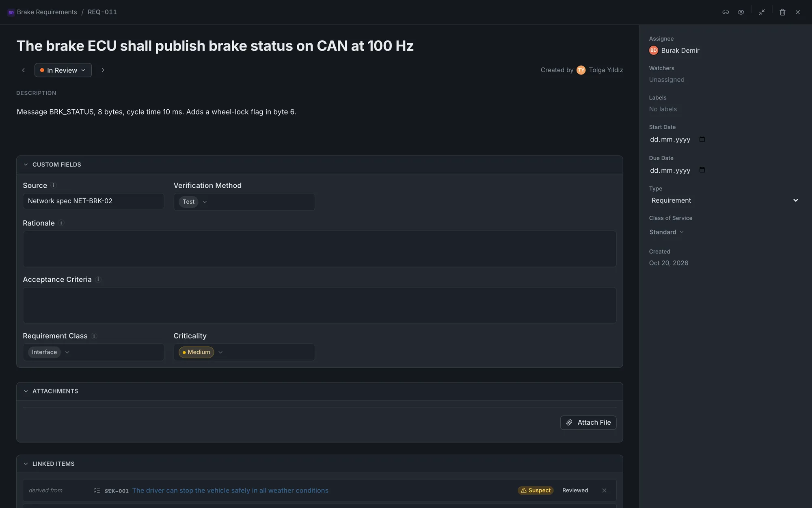Click Unassigned under Watchers
812x508 pixels.
[667, 80]
